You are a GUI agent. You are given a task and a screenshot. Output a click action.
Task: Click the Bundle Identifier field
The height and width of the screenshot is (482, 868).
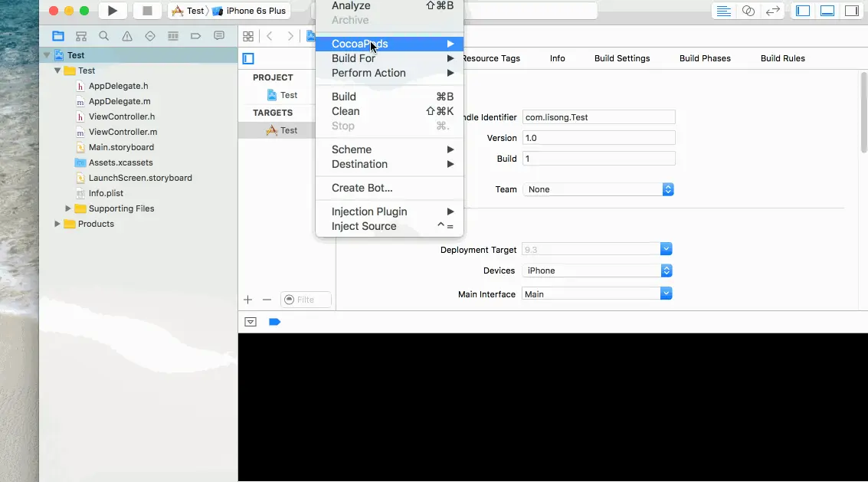point(599,117)
